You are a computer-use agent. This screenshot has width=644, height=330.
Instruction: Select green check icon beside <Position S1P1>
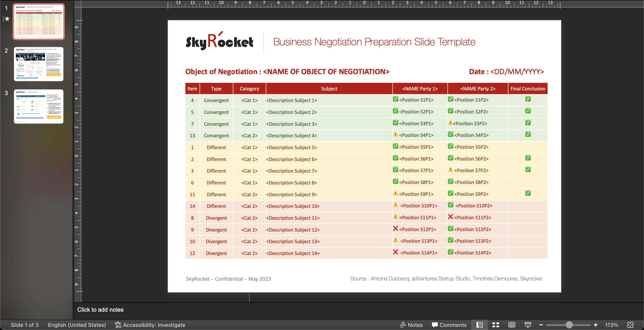tap(396, 99)
